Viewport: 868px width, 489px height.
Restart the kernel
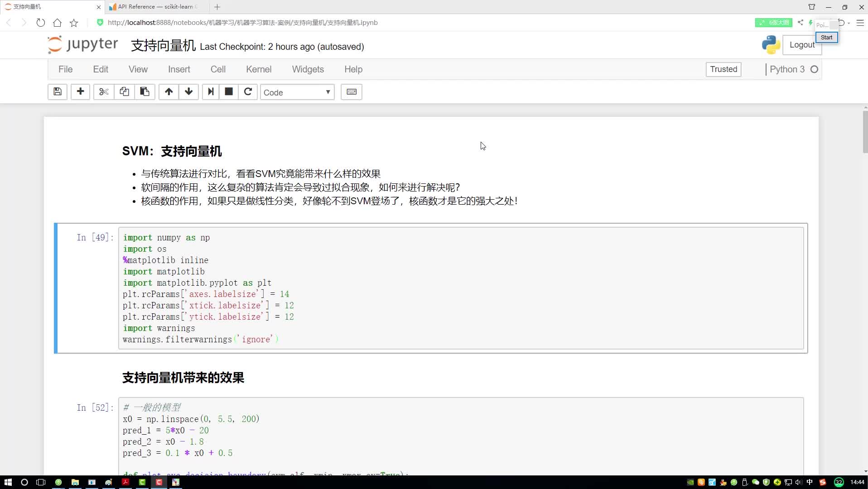click(x=248, y=92)
